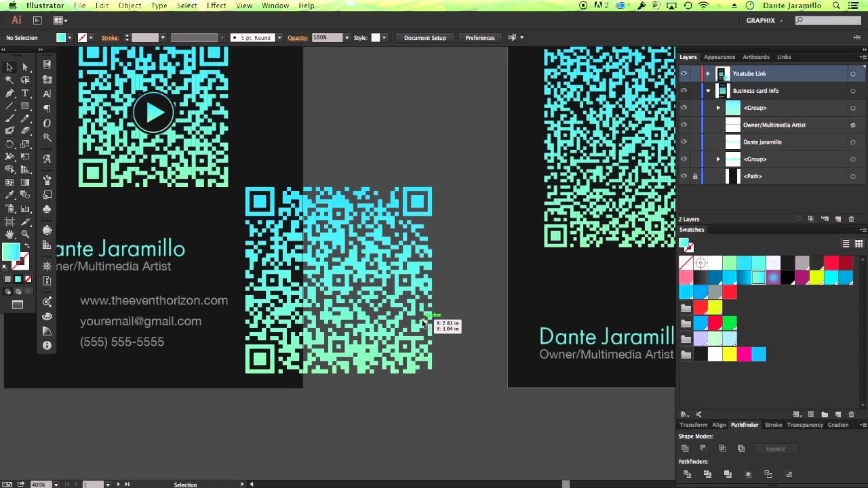
Task: Select the Eyedropper tool
Action: point(9,195)
